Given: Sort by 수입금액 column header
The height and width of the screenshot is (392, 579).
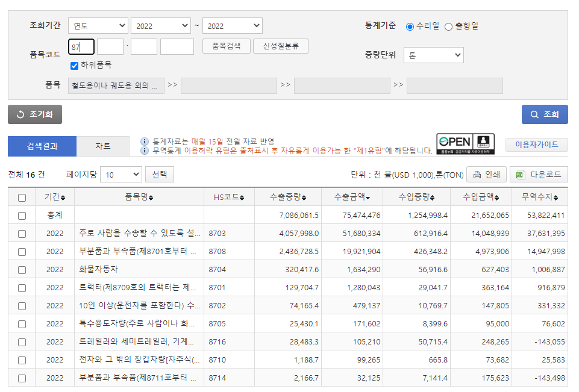Looking at the screenshot, I should [481, 197].
